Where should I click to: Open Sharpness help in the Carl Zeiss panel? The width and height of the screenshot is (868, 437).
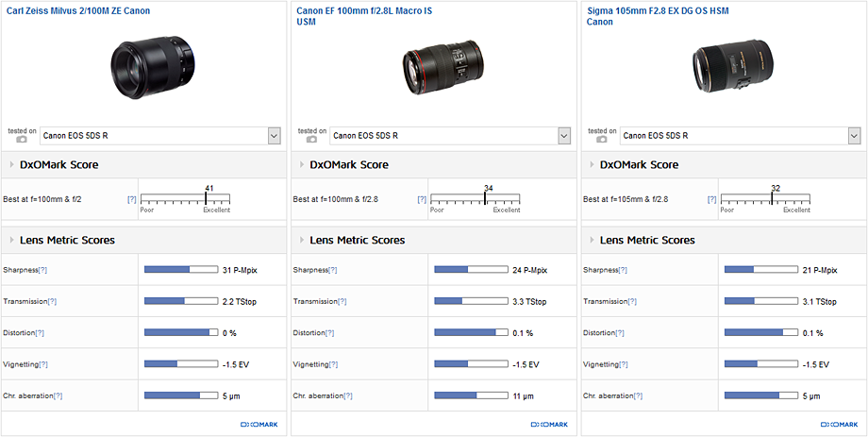42,270
